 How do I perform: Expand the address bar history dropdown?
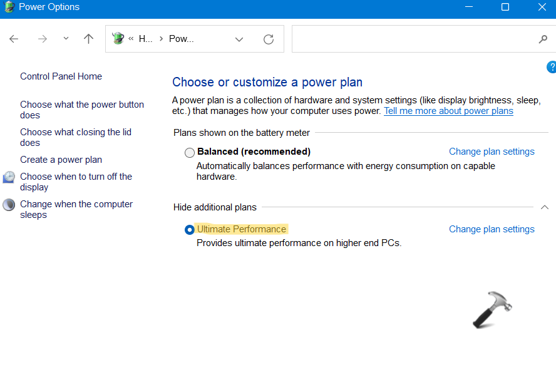click(239, 39)
